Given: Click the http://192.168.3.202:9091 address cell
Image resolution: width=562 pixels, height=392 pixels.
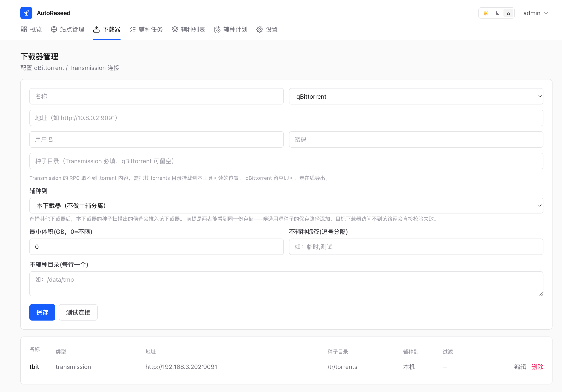Looking at the screenshot, I should (x=181, y=367).
